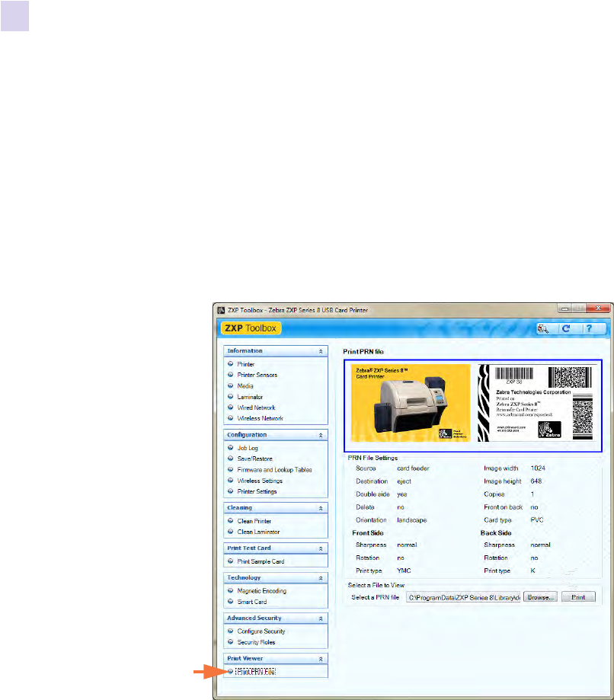Collapse the Print Test Card section
This screenshot has width=614, height=700.
[321, 548]
